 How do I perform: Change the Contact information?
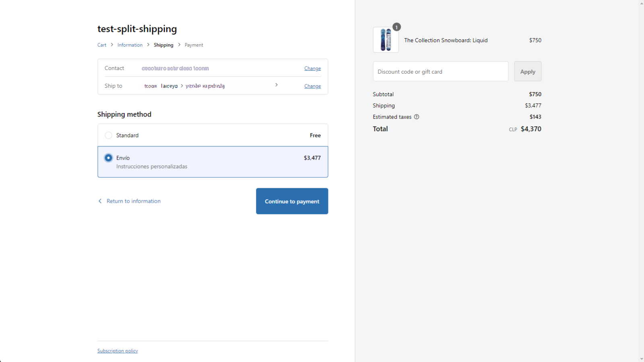coord(312,68)
